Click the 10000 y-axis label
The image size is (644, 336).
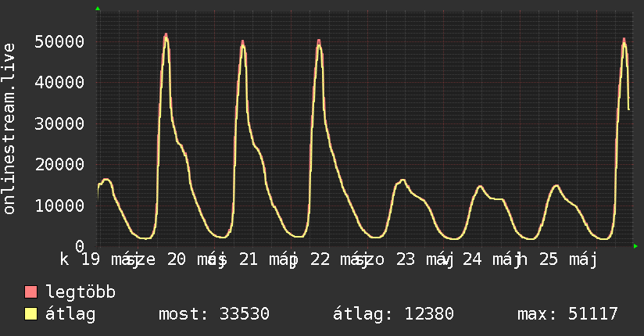tap(59, 206)
